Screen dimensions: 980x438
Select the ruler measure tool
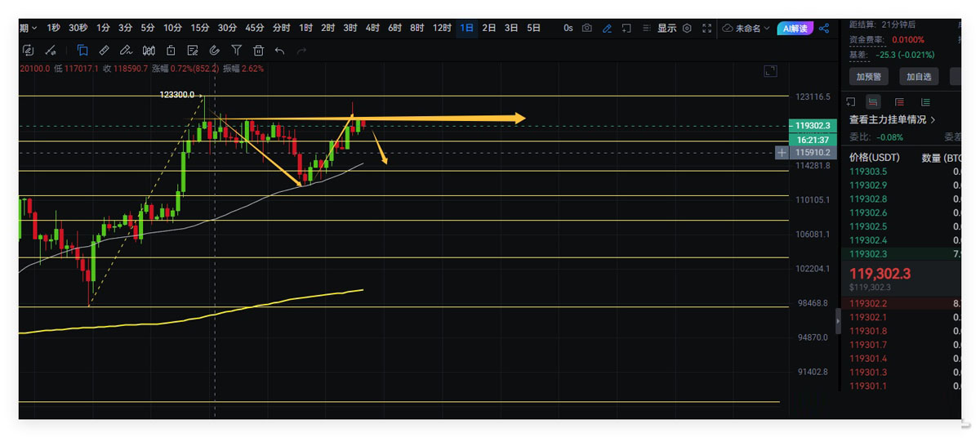(x=104, y=51)
